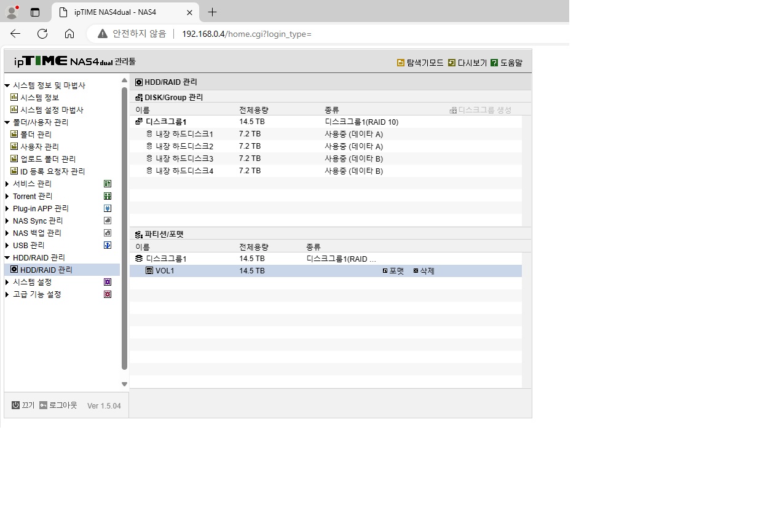The width and height of the screenshot is (761, 532).
Task: Expand the 서비스 관리 tree section
Action: point(7,184)
